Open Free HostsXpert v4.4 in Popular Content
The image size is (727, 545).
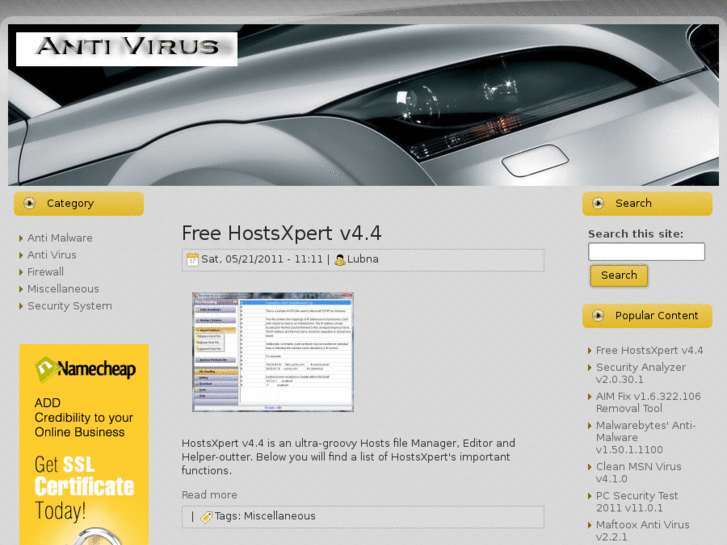click(649, 351)
